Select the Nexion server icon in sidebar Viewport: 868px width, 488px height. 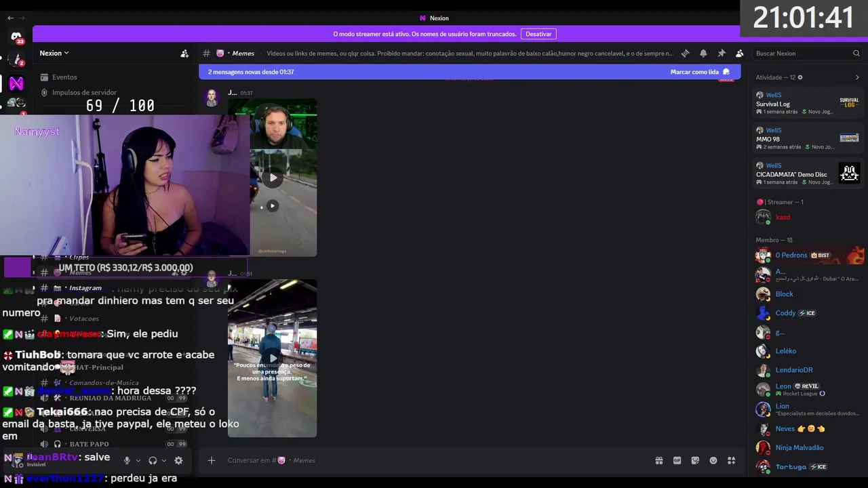(x=16, y=83)
